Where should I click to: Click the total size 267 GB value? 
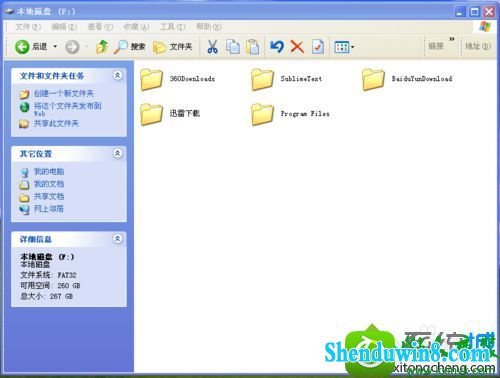click(x=61, y=296)
